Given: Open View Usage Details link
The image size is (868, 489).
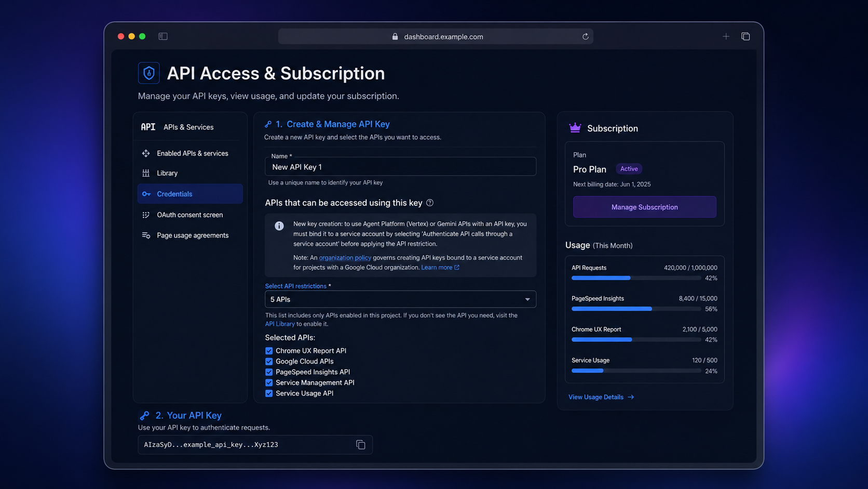Looking at the screenshot, I should 596,397.
